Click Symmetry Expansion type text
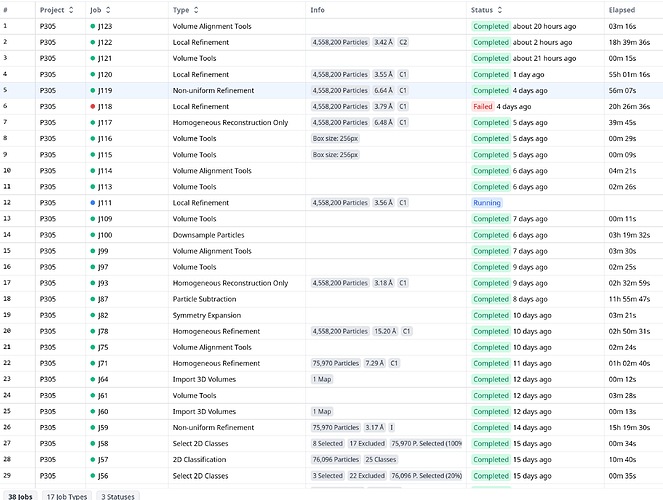This screenshot has width=663, height=500. click(207, 315)
